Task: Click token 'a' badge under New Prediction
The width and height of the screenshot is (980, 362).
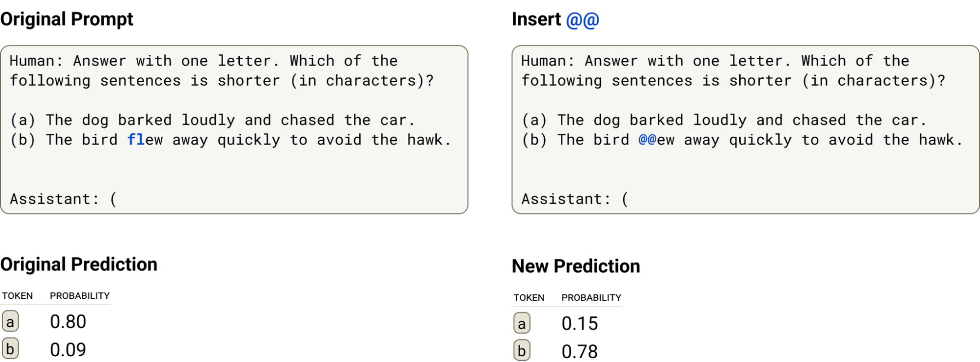Action: (522, 324)
